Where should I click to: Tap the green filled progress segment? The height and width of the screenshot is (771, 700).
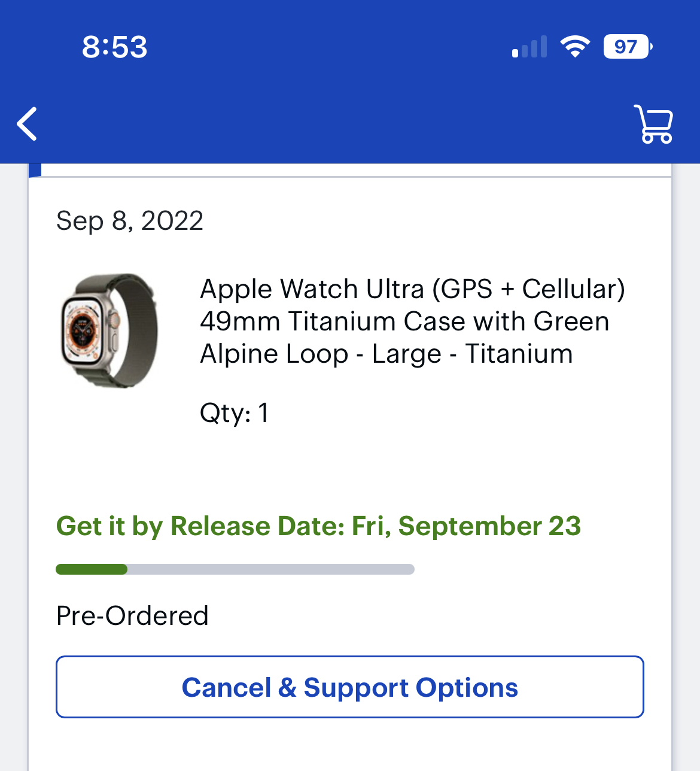click(92, 569)
